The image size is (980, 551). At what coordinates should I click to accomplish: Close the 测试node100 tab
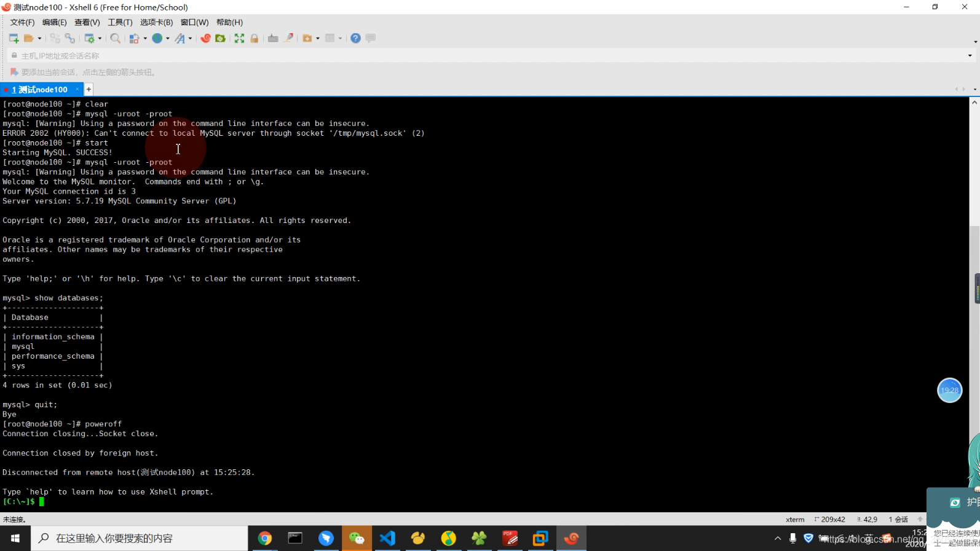(77, 90)
